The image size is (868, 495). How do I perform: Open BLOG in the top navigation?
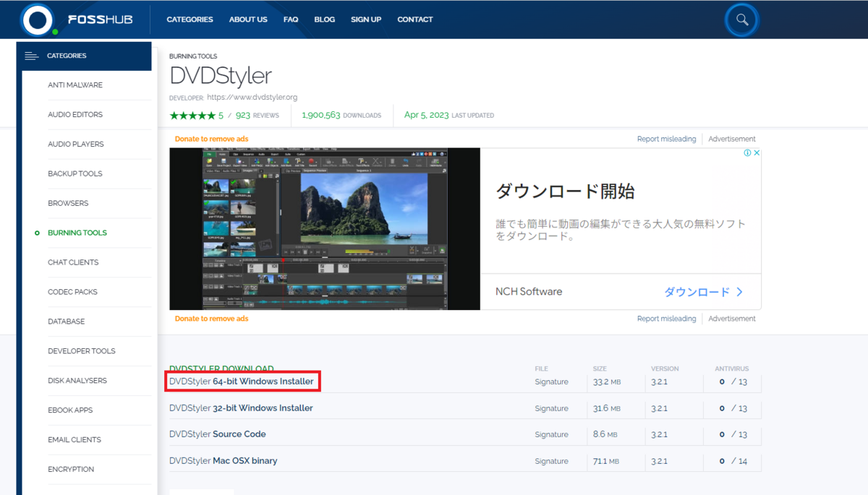[x=325, y=20]
